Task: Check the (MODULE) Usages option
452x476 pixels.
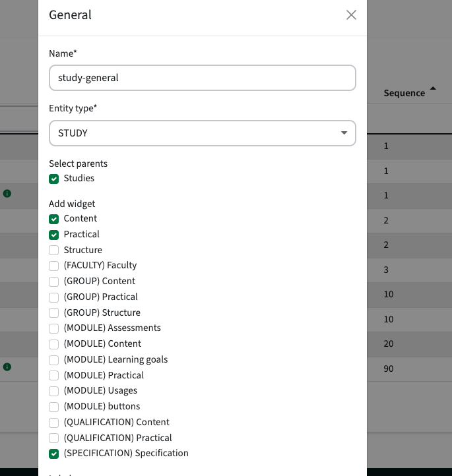Action: 53,391
